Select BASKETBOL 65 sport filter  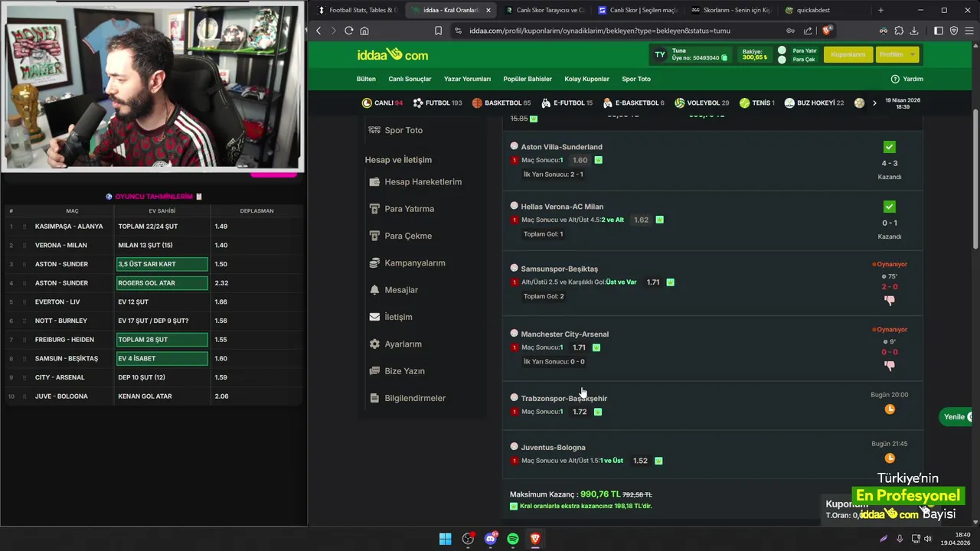click(x=501, y=103)
